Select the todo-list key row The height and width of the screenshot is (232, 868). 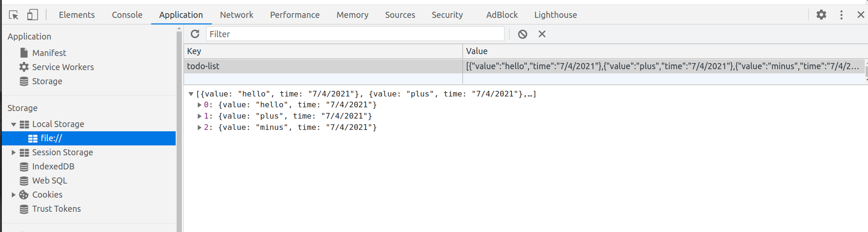323,66
